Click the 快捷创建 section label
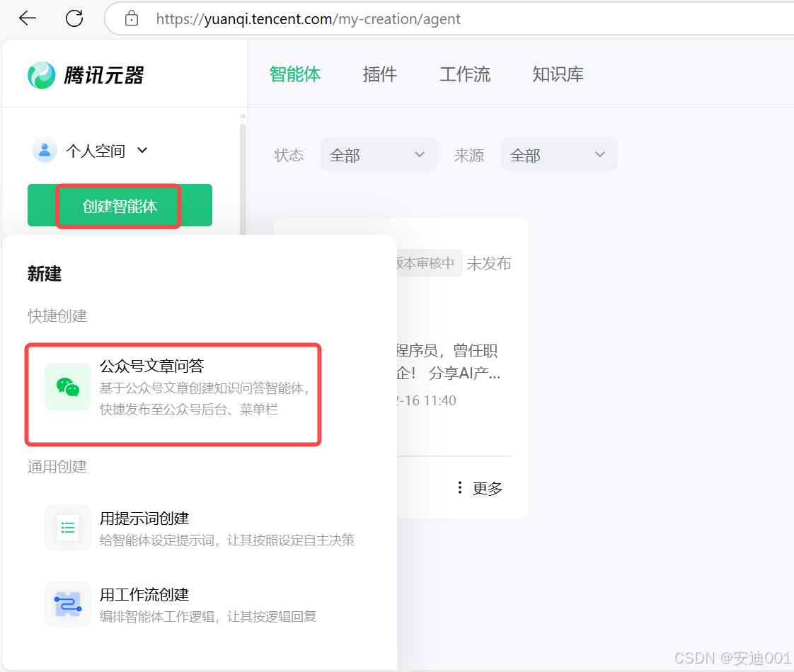Image resolution: width=794 pixels, height=672 pixels. (57, 315)
